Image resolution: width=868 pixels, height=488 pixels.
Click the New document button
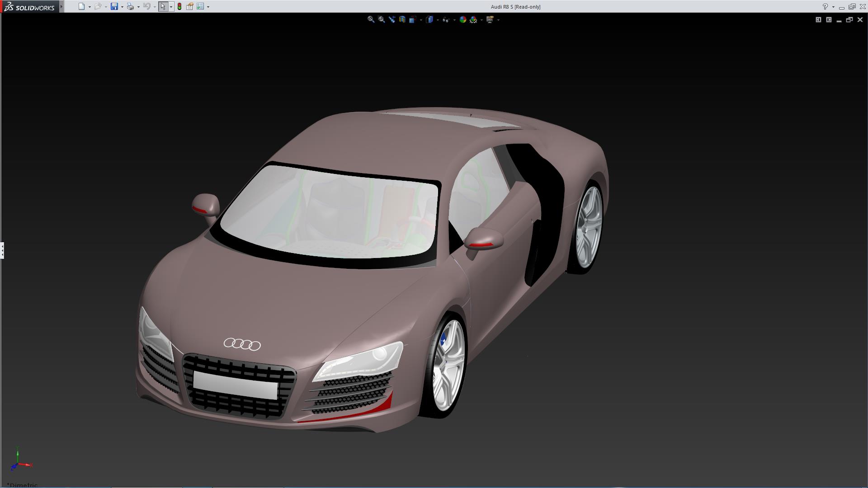pos(81,6)
